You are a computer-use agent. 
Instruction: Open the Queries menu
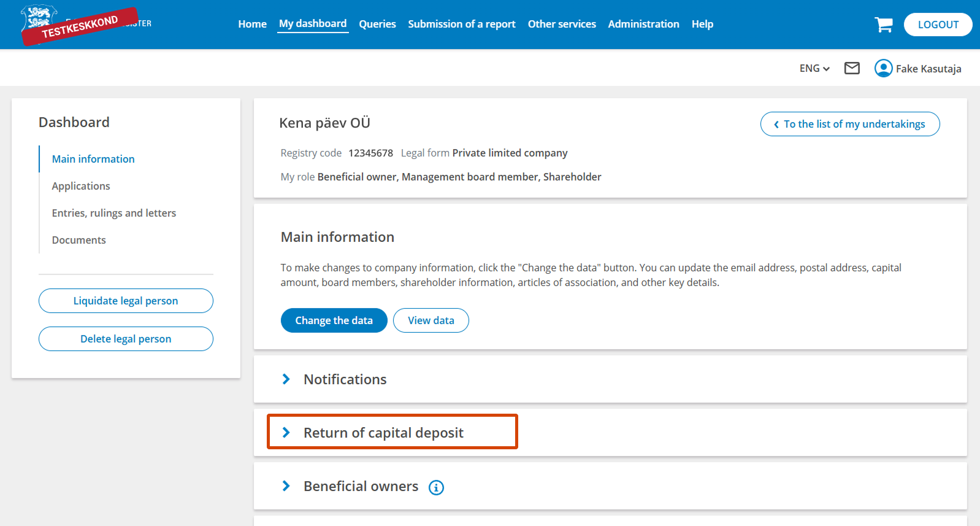pyautogui.click(x=377, y=24)
